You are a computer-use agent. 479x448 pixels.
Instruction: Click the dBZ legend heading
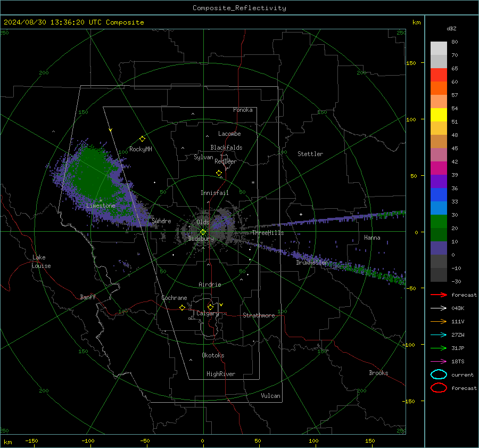click(x=451, y=29)
